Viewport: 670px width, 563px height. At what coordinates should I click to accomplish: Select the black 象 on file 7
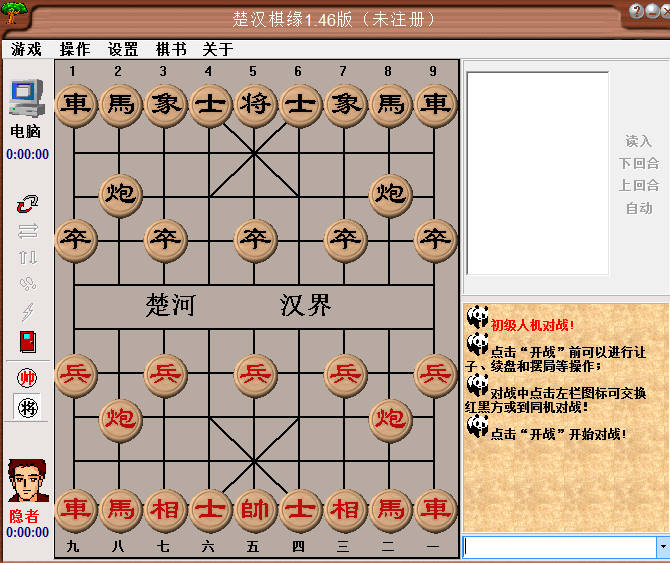tap(345, 105)
